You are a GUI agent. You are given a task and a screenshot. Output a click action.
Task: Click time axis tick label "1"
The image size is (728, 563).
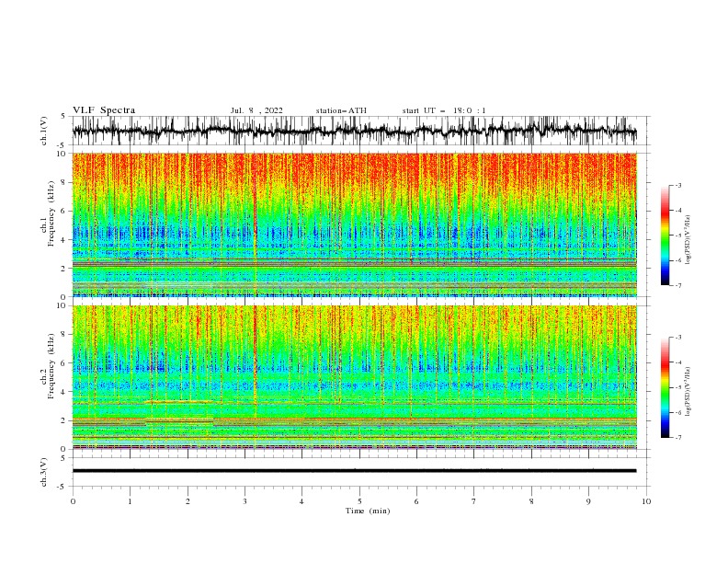point(130,501)
